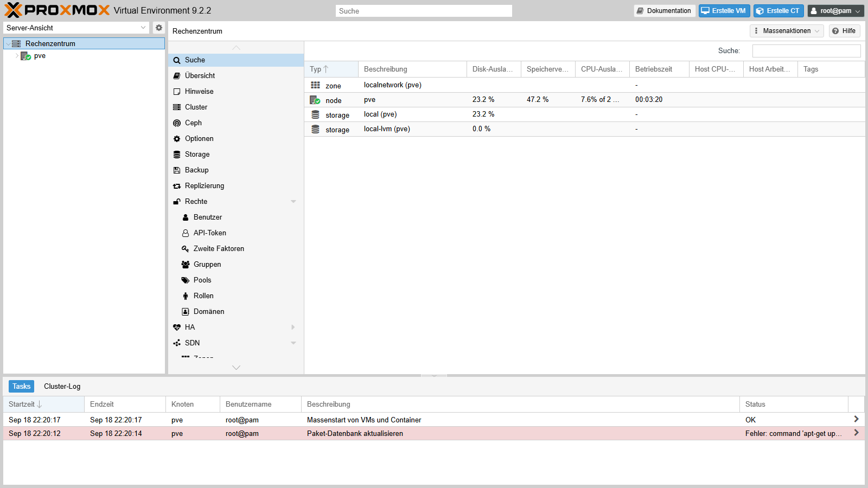The height and width of the screenshot is (488, 868).
Task: Open the Optionen menu entry
Action: point(236,139)
